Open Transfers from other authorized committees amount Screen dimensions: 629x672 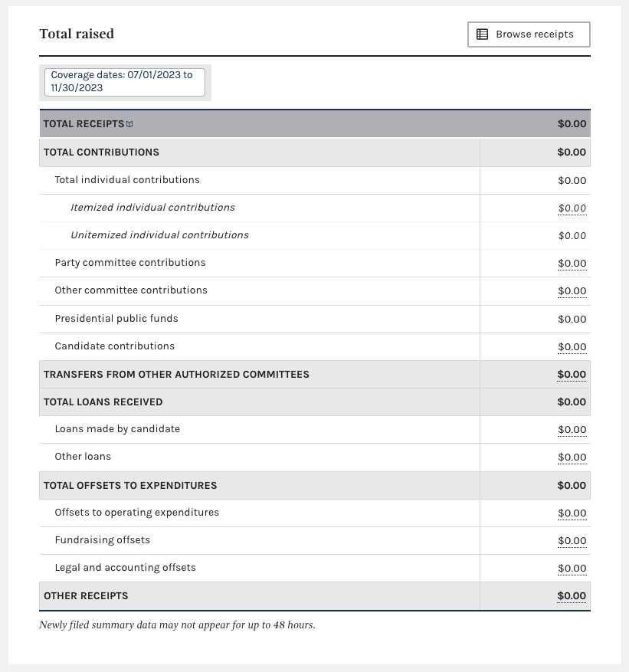572,374
